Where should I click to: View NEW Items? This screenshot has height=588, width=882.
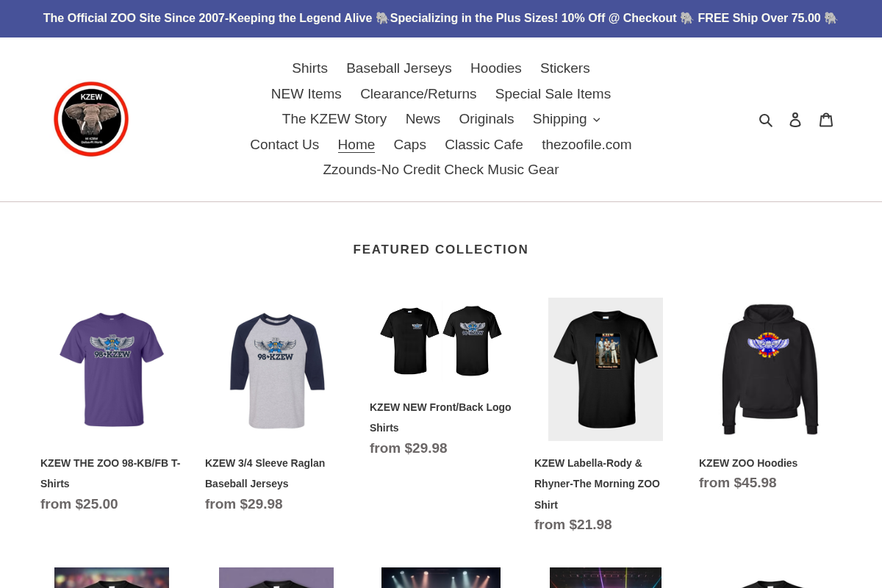coord(306,94)
